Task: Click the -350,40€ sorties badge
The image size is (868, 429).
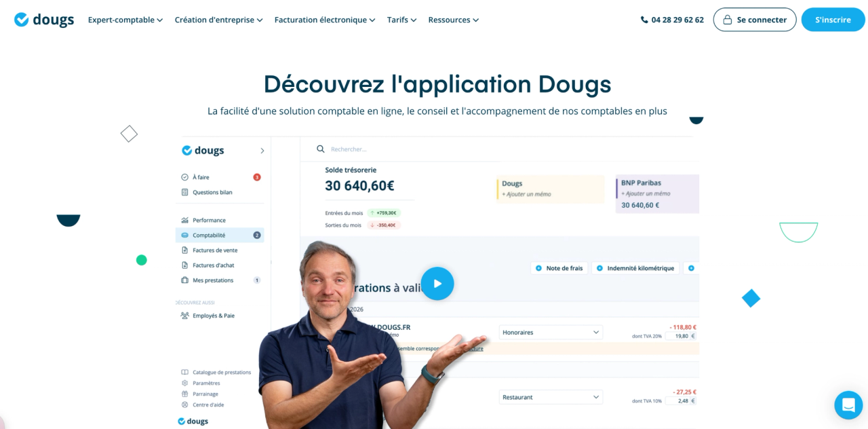Action: tap(384, 225)
